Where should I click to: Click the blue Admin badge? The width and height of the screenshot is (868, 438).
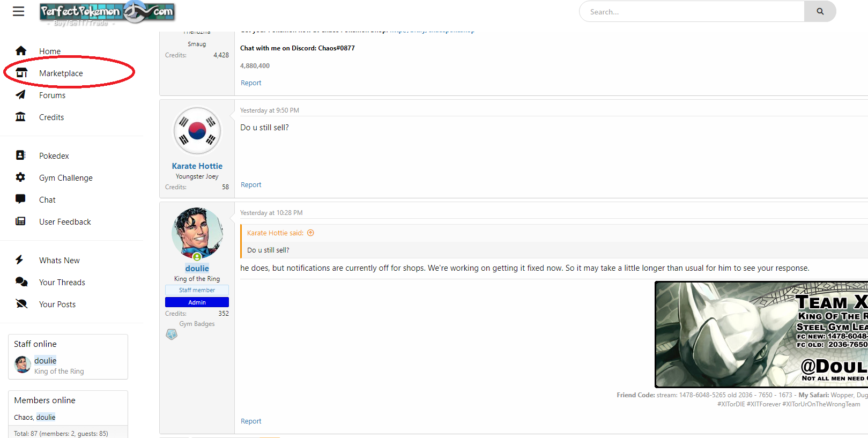coord(197,302)
